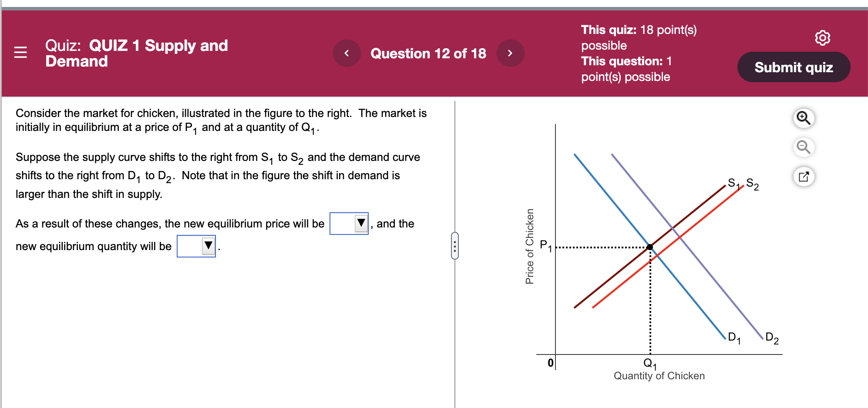The height and width of the screenshot is (408, 868).
Task: Click the Question 12 of 18 label
Action: pos(428,53)
